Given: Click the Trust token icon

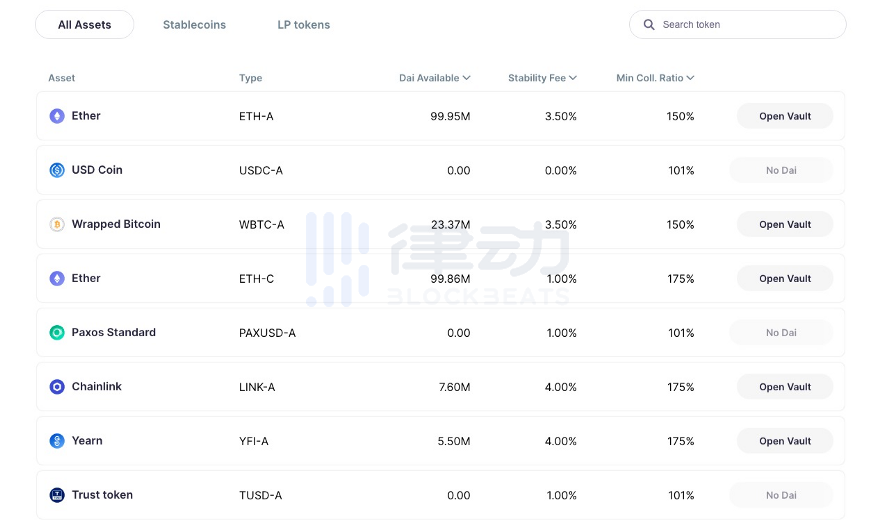Looking at the screenshot, I should click(57, 495).
